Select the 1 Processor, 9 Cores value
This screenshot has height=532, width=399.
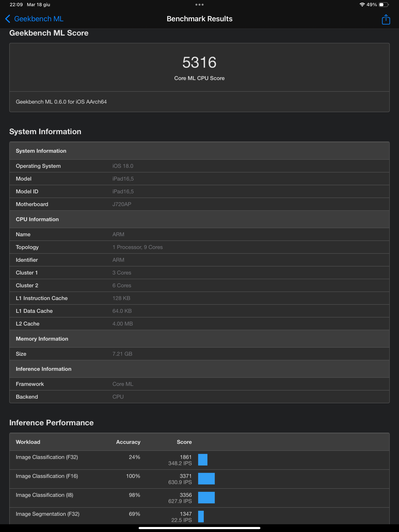(x=137, y=247)
